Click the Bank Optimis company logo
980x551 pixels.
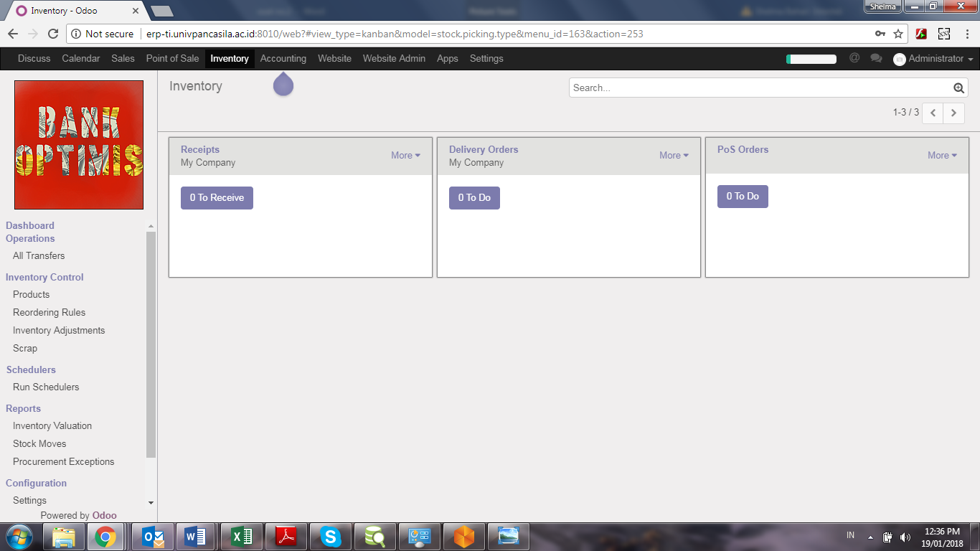coord(79,145)
